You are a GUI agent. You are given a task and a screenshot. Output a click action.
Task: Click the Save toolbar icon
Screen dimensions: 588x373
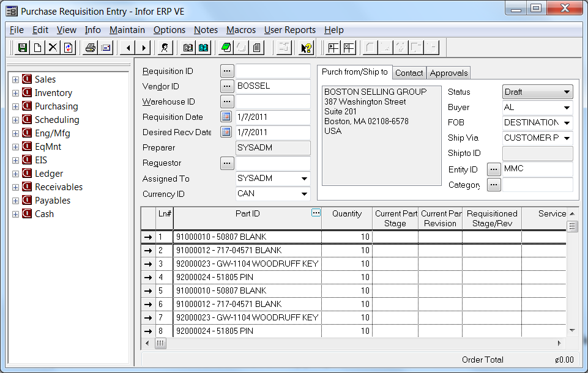22,48
